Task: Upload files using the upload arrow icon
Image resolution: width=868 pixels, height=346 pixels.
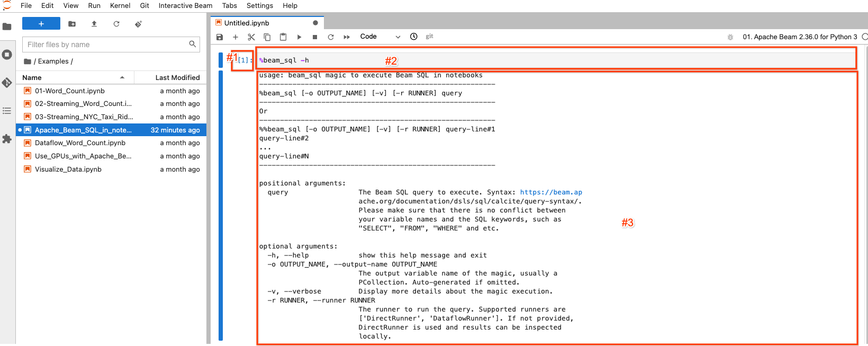Action: [x=94, y=24]
